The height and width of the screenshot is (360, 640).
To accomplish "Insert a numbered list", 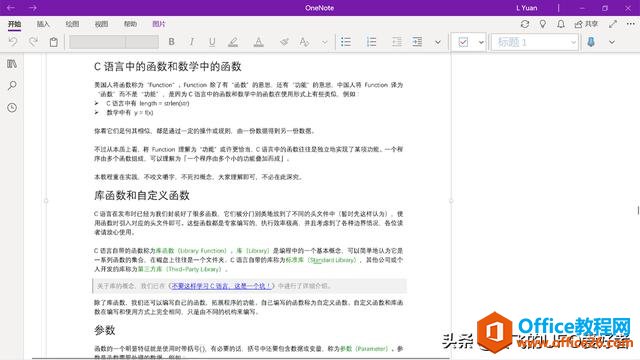I will pyautogui.click(x=371, y=42).
